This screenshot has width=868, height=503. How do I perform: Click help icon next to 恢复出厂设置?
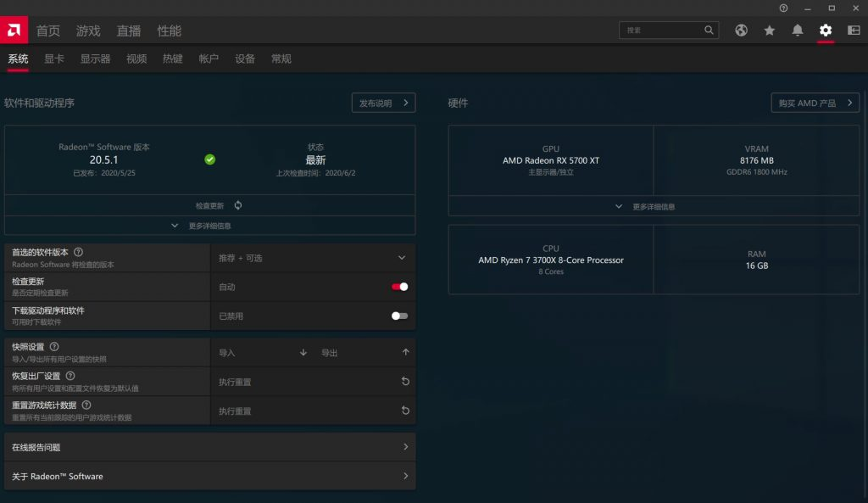pos(70,376)
